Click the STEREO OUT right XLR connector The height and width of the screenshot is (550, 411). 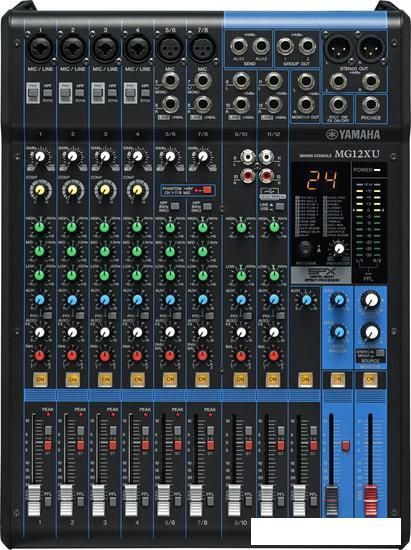click(371, 49)
